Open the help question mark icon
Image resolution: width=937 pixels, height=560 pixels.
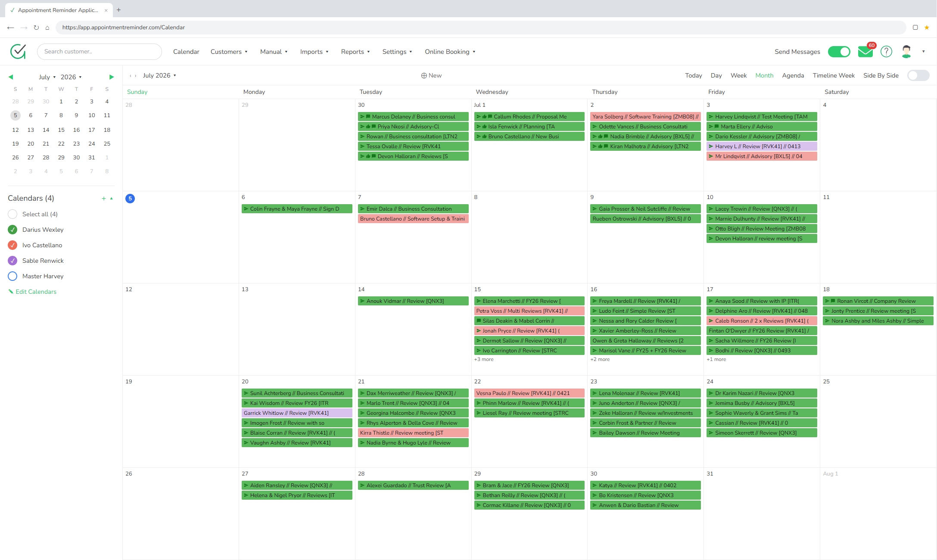coord(886,52)
